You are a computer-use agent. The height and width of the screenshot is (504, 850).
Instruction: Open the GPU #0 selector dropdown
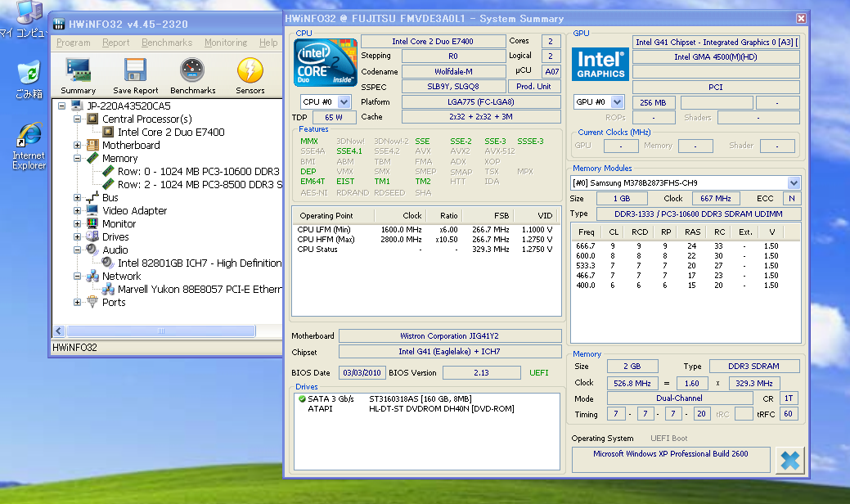[x=617, y=102]
